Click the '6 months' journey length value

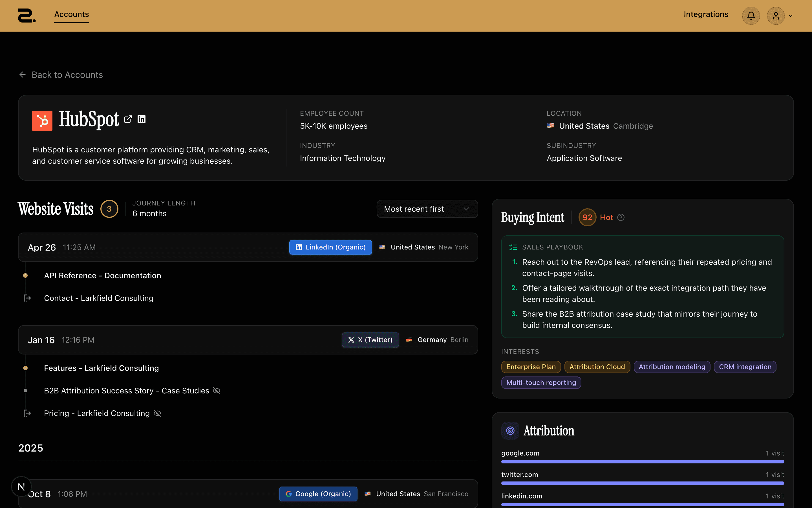point(149,214)
